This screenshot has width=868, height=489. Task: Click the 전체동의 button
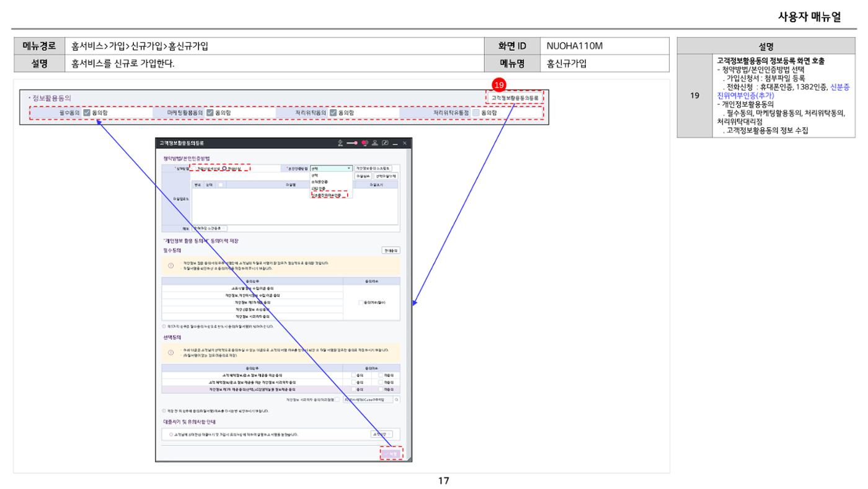(391, 250)
